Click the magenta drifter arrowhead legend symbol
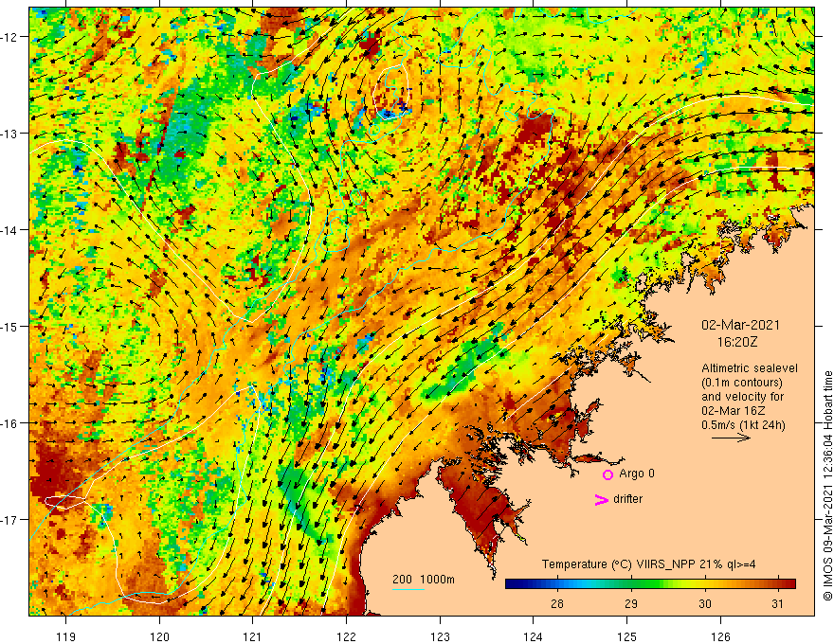 [x=601, y=499]
